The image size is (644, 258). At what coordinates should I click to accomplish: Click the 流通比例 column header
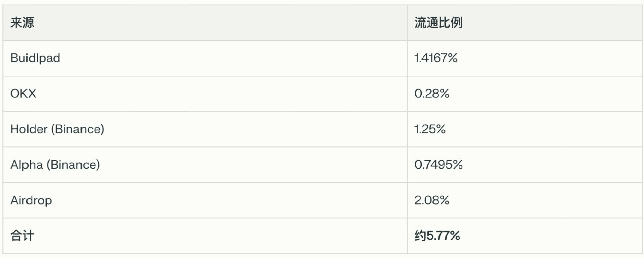click(x=438, y=23)
